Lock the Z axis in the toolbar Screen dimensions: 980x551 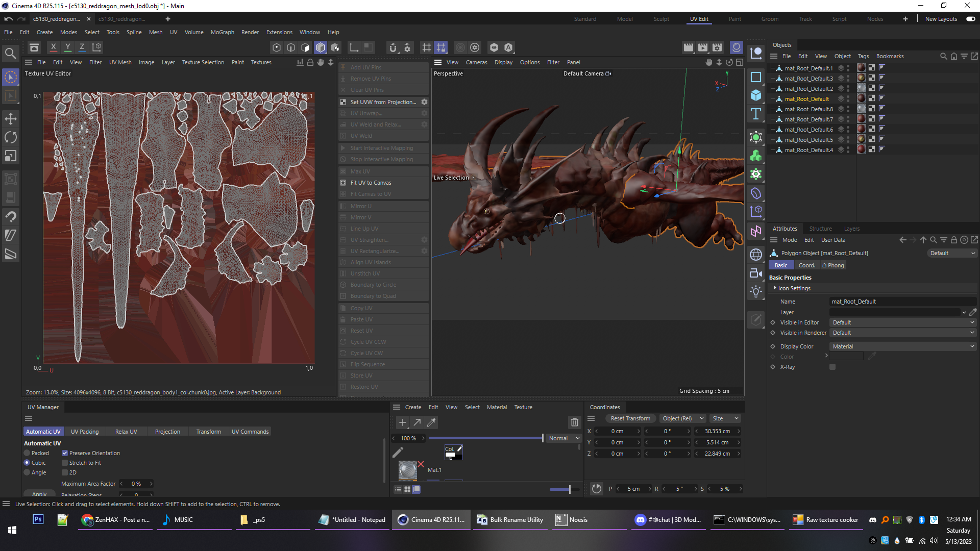82,47
